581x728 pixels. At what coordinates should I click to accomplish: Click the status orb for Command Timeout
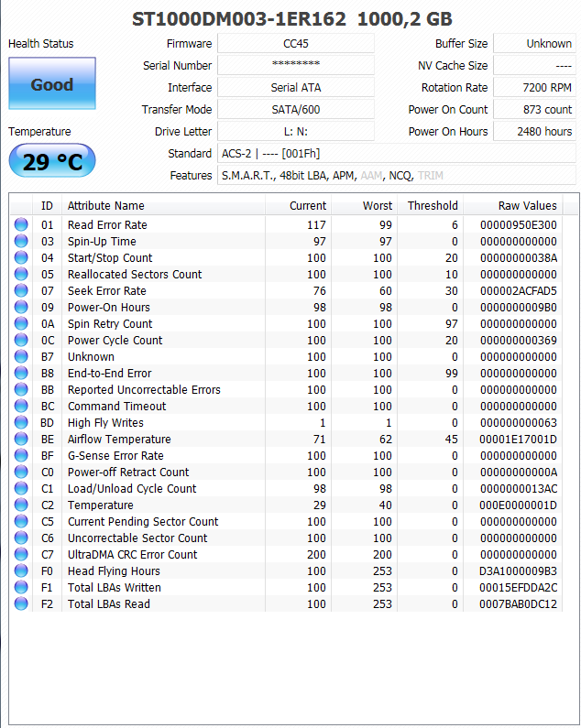tap(21, 406)
